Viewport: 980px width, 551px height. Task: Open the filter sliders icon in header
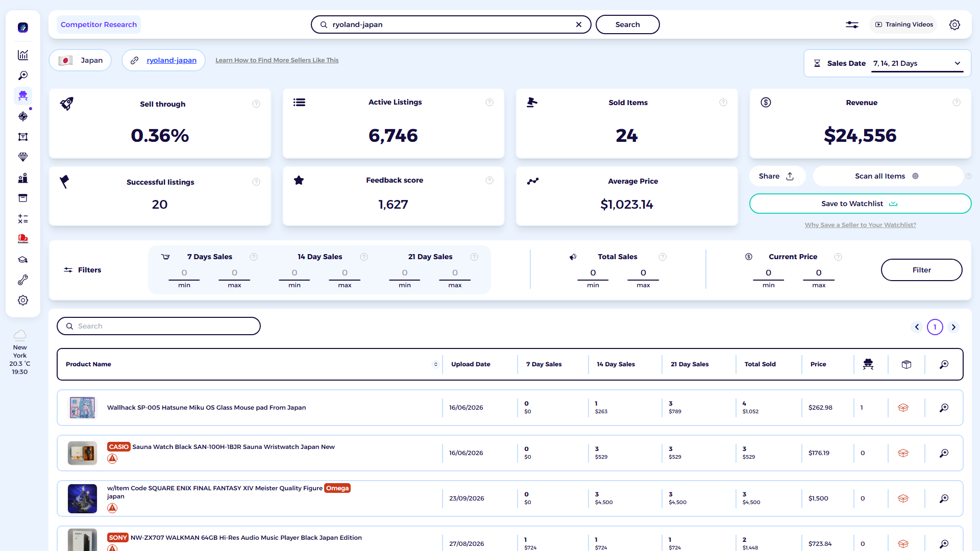852,24
